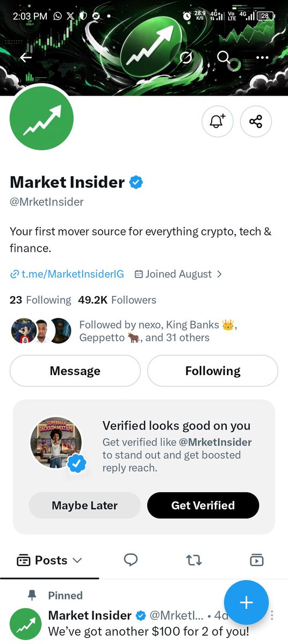Dismiss promo with Maybe Later

pyautogui.click(x=84, y=505)
